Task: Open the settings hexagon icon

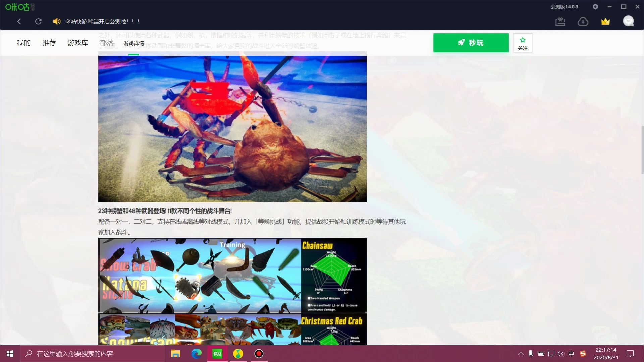Action: [x=595, y=7]
